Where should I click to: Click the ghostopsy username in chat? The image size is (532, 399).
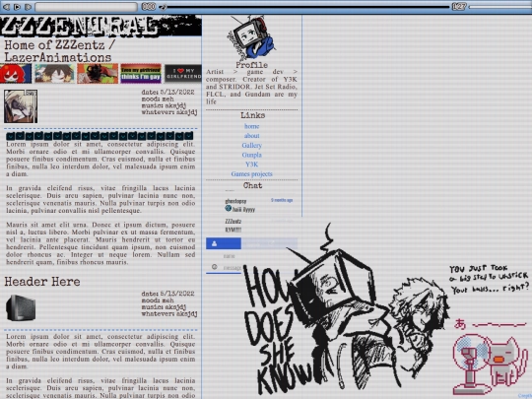point(235,201)
